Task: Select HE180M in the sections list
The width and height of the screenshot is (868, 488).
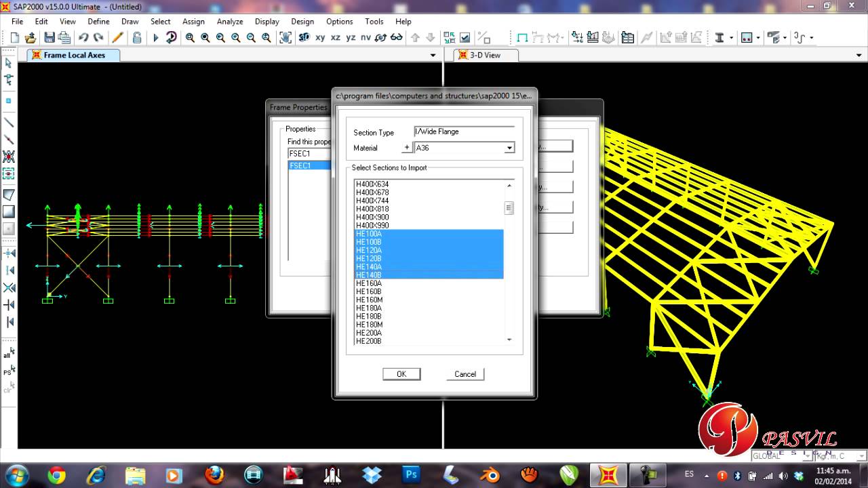Action: [429, 325]
